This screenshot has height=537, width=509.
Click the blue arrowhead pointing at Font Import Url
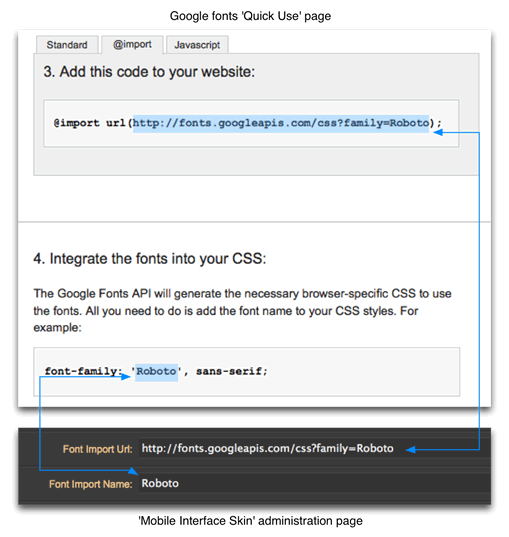coord(411,449)
